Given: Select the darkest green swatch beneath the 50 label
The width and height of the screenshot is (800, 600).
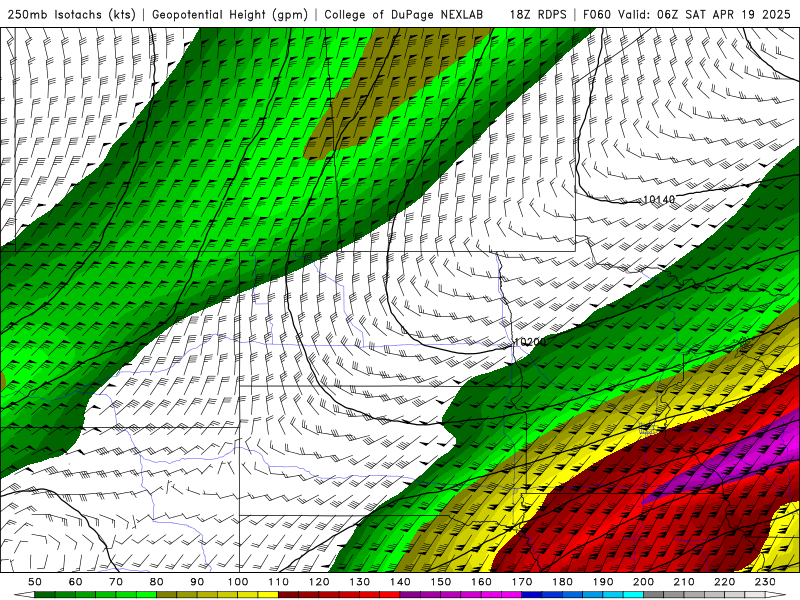Looking at the screenshot, I should pos(45,595).
